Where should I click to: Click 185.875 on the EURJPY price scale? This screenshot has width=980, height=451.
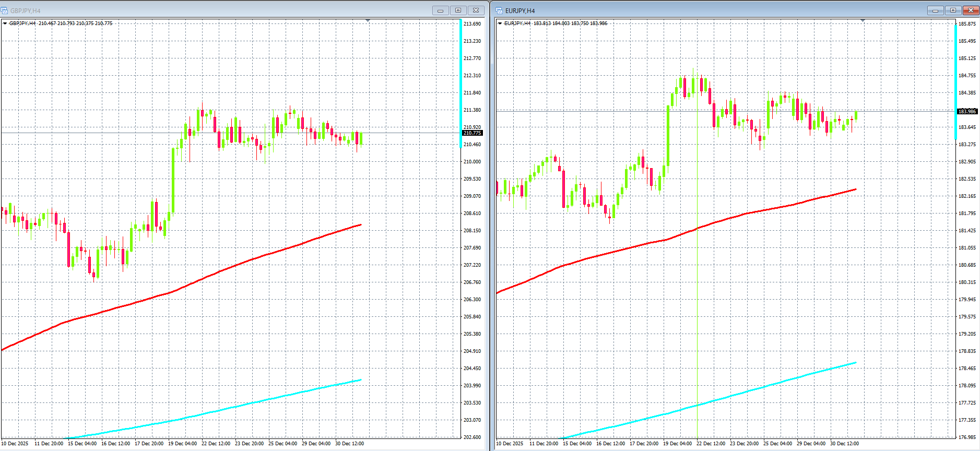tap(967, 24)
